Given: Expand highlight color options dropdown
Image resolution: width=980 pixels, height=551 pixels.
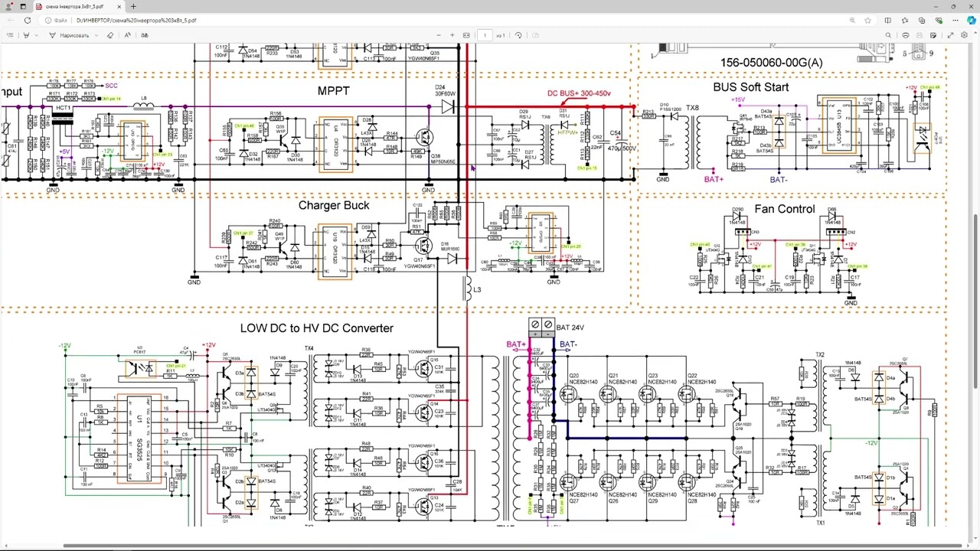Looking at the screenshot, I should (36, 35).
